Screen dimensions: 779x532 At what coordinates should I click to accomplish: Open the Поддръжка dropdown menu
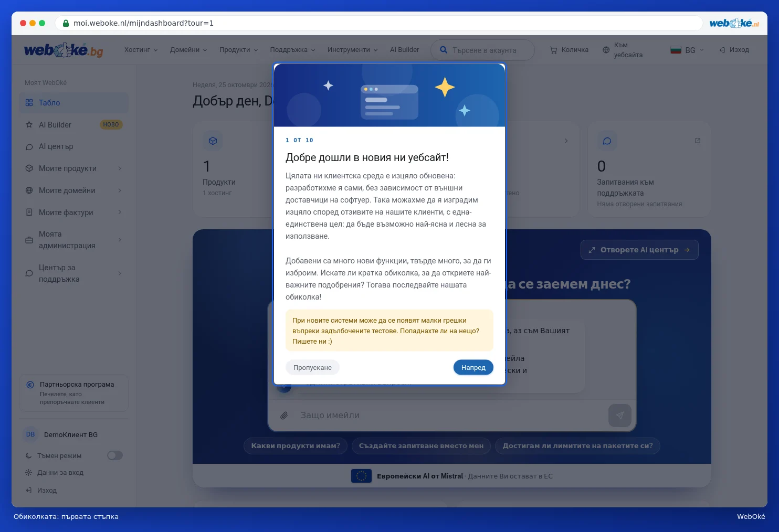(x=292, y=50)
